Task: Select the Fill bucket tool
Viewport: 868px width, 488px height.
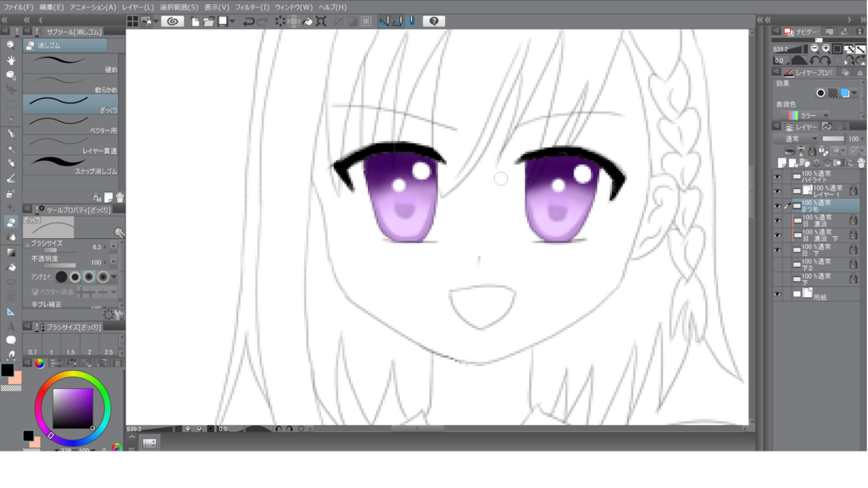Action: pyautogui.click(x=10, y=267)
